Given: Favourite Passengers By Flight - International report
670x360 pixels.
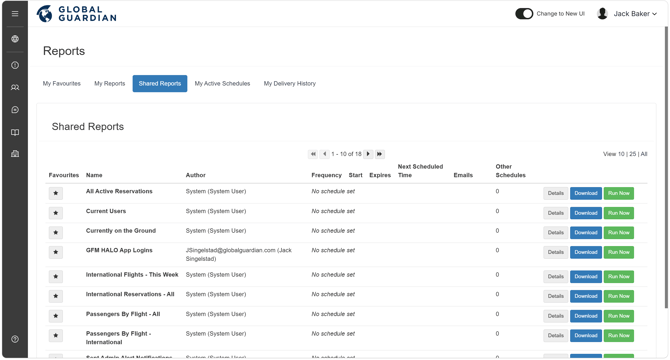Looking at the screenshot, I should pos(56,336).
